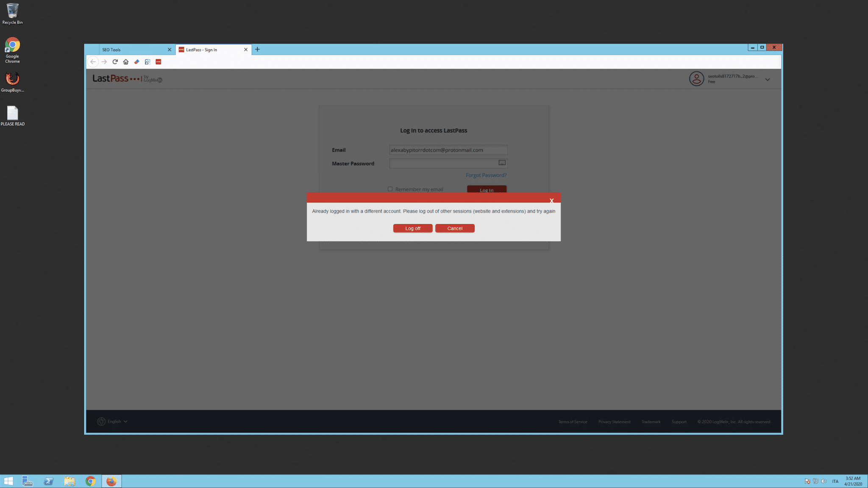Click the Master Password input field
Viewport: 868px width, 488px height.
[448, 163]
